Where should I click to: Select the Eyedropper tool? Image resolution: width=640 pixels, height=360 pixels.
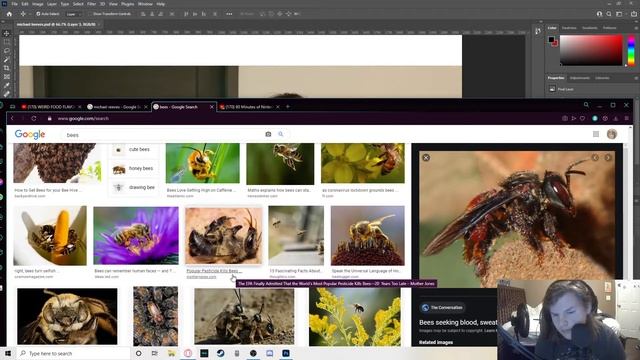pyautogui.click(x=7, y=85)
